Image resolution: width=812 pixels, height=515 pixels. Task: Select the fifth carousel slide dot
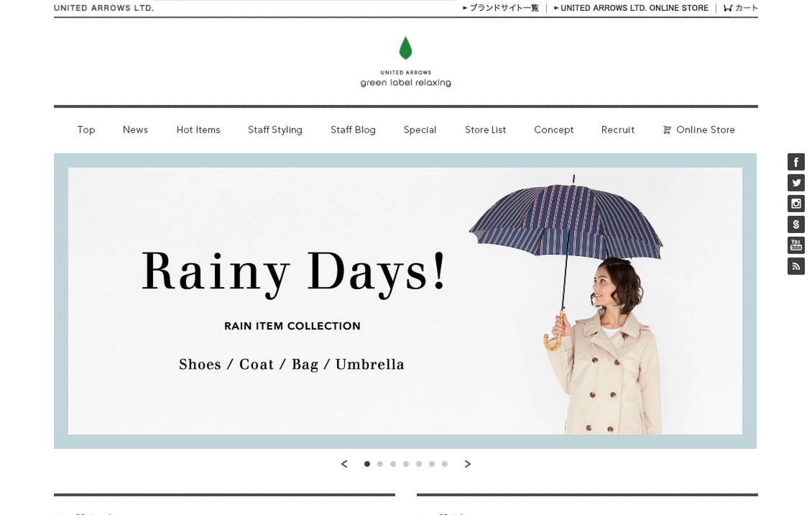(x=419, y=464)
